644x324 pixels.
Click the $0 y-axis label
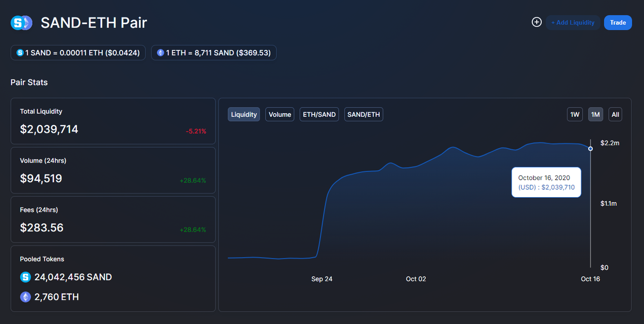click(604, 267)
